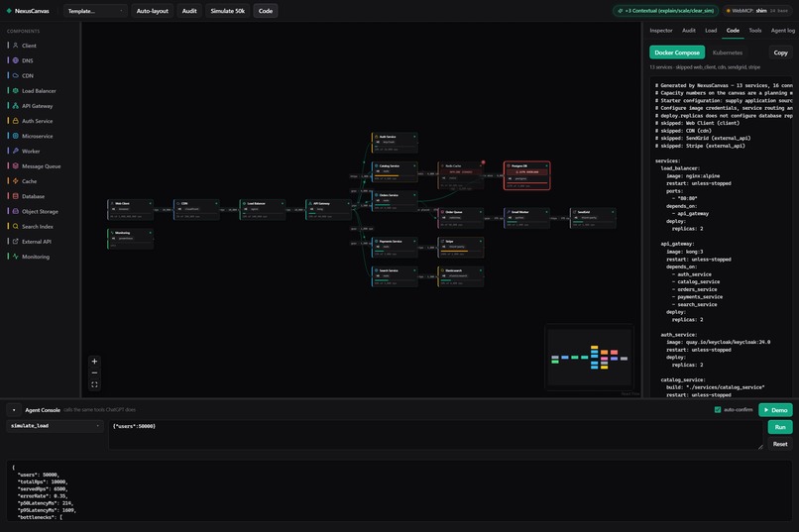Click the Auto-layout button
Screen dimensions: 799x532
tap(153, 11)
